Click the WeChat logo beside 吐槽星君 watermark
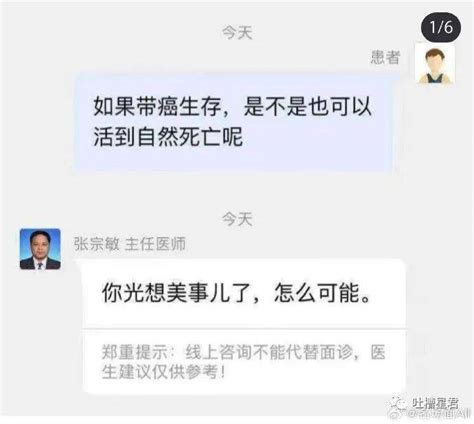Viewport: 474px width, 424px height. (x=398, y=404)
